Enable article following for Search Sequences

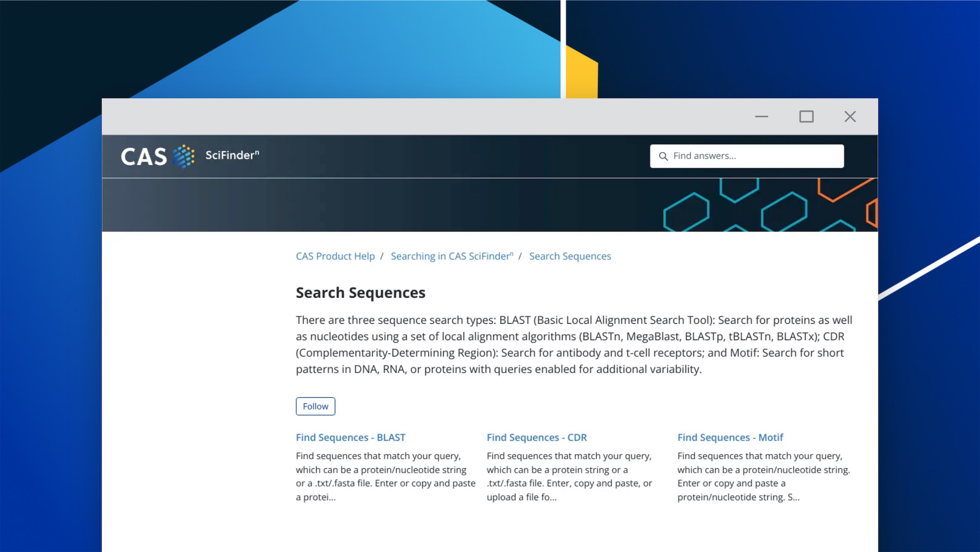tap(315, 406)
